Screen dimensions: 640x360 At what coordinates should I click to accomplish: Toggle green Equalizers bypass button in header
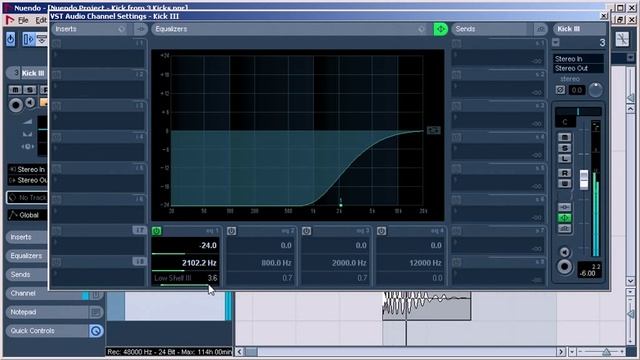coord(440,29)
